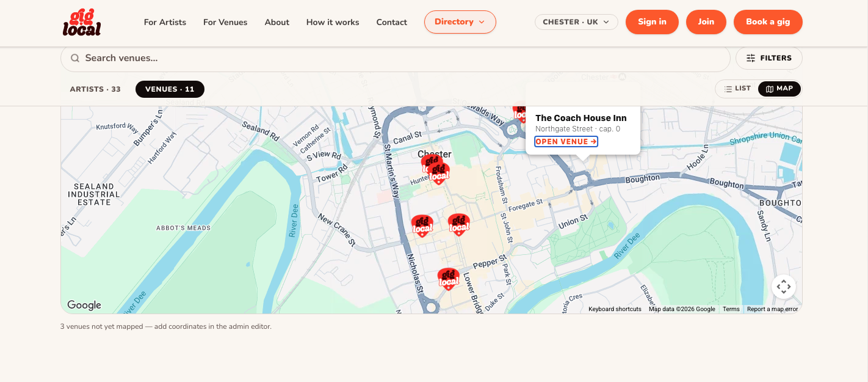Screen dimensions: 868x382
Task: Open the Filters panel
Action: [769, 58]
